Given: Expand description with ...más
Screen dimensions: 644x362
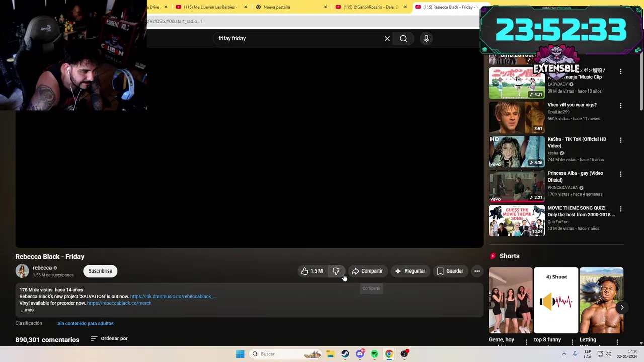Looking at the screenshot, I should [x=27, y=310].
